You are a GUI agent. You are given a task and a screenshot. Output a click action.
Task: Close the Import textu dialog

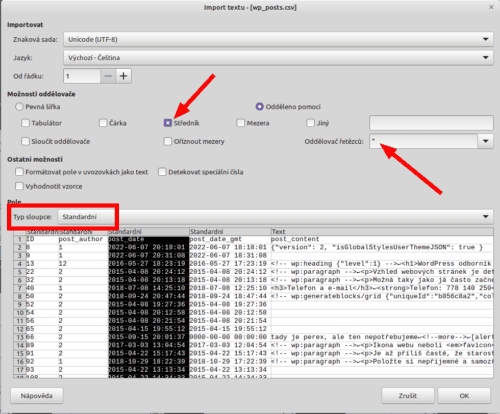(491, 7)
